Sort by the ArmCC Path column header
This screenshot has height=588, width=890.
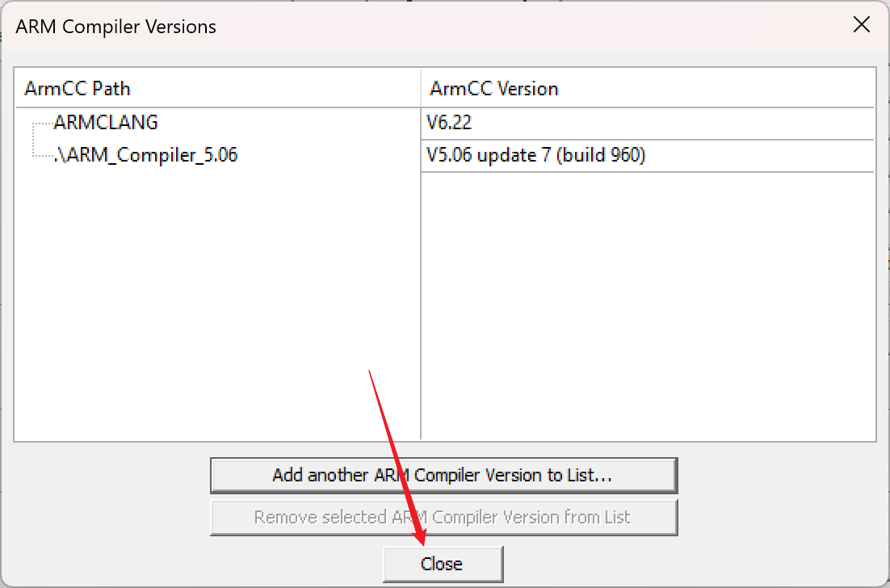pyautogui.click(x=218, y=89)
